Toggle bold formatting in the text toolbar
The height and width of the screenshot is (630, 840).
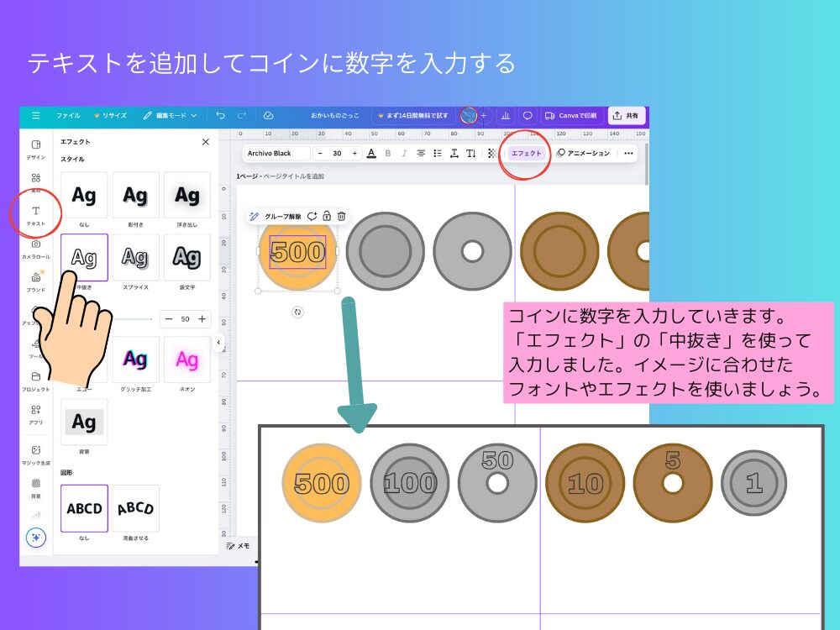[x=386, y=153]
